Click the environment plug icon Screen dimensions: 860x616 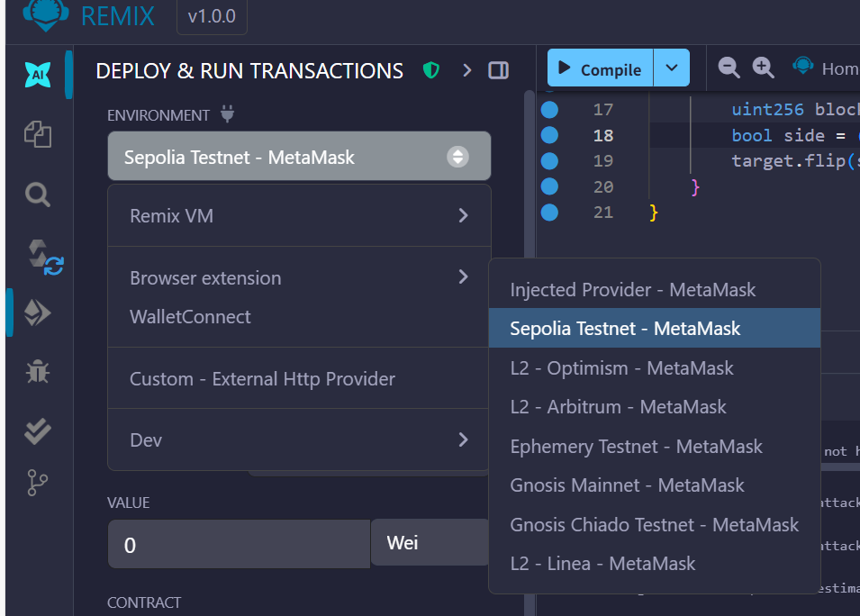(x=227, y=114)
